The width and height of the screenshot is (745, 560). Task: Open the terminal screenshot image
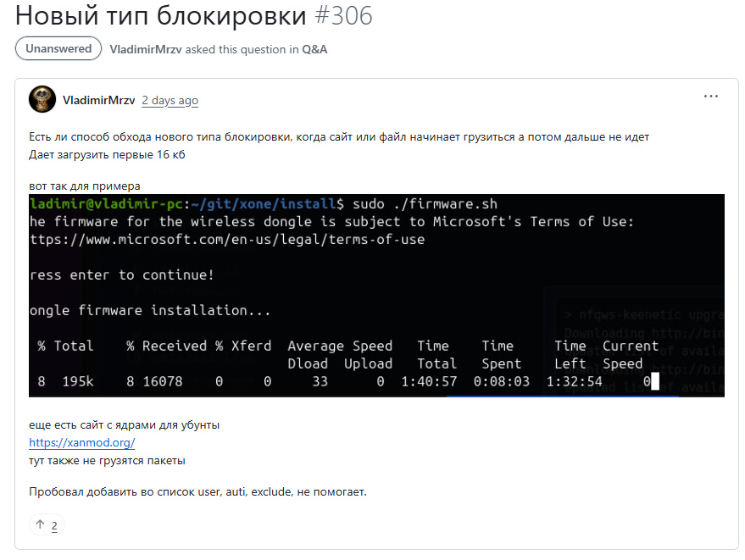tap(377, 296)
